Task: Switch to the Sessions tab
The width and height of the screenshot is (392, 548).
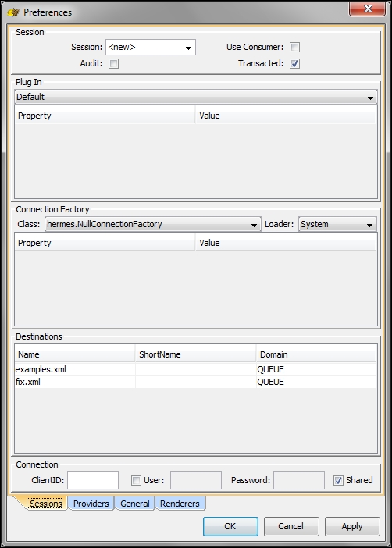Action: click(46, 504)
